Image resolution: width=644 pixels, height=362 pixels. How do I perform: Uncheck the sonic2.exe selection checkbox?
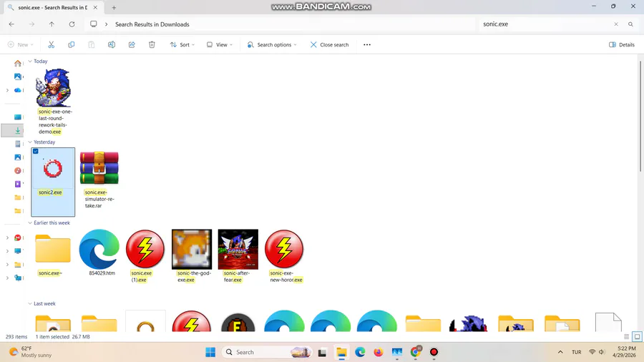click(x=36, y=152)
